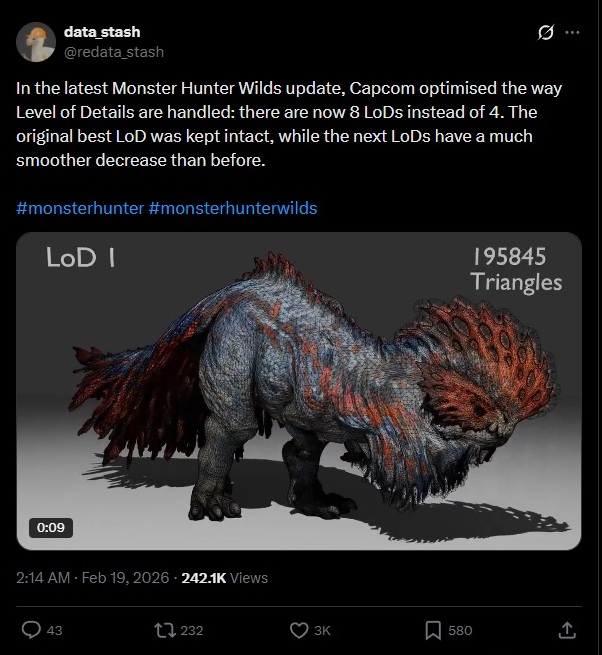The height and width of the screenshot is (655, 602).
Task: Open the data_stash display name link
Action: [x=102, y=32]
